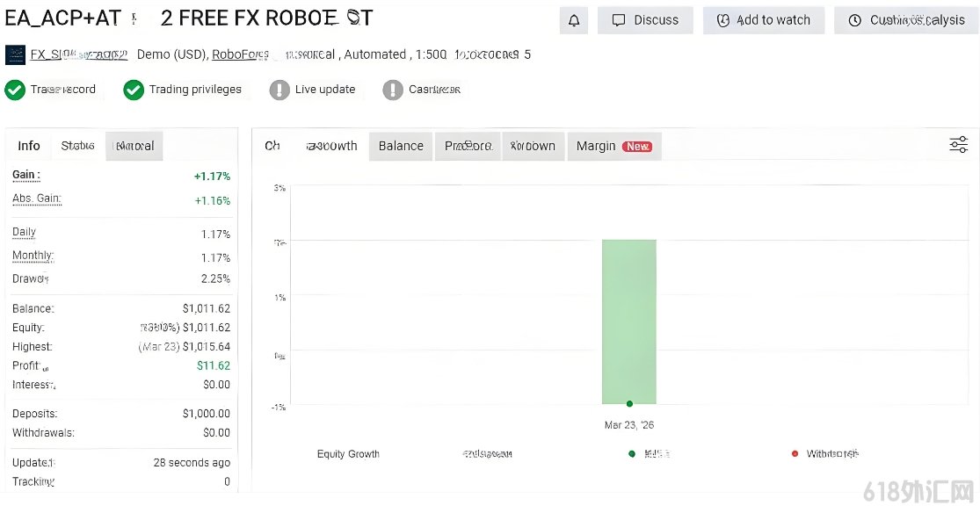Select the 2.25% drawdown value
The width and height of the screenshot is (980, 513).
pos(215,278)
